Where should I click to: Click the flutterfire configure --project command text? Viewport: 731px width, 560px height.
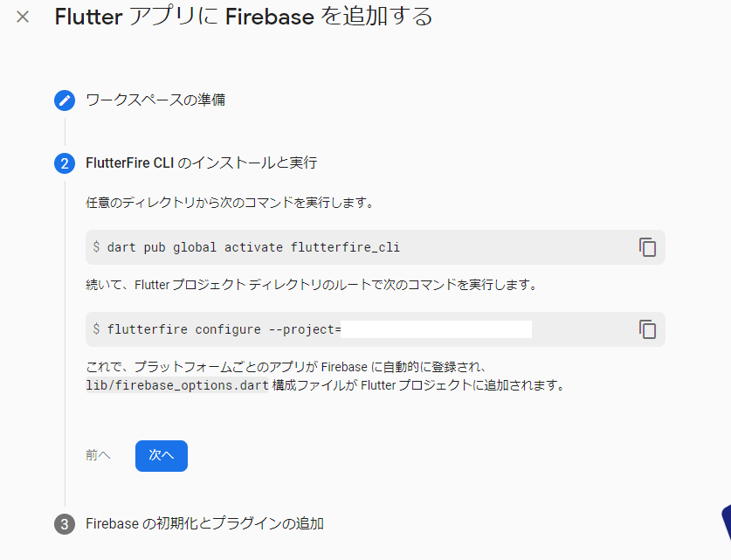[x=223, y=329]
